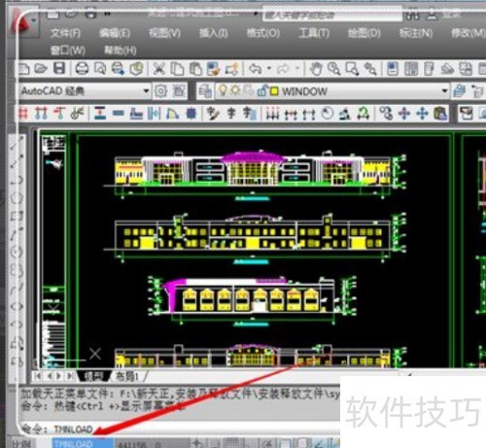Image resolution: width=486 pixels, height=448 pixels.
Task: Activate the Pan hand tool
Action: pyautogui.click(x=316, y=69)
